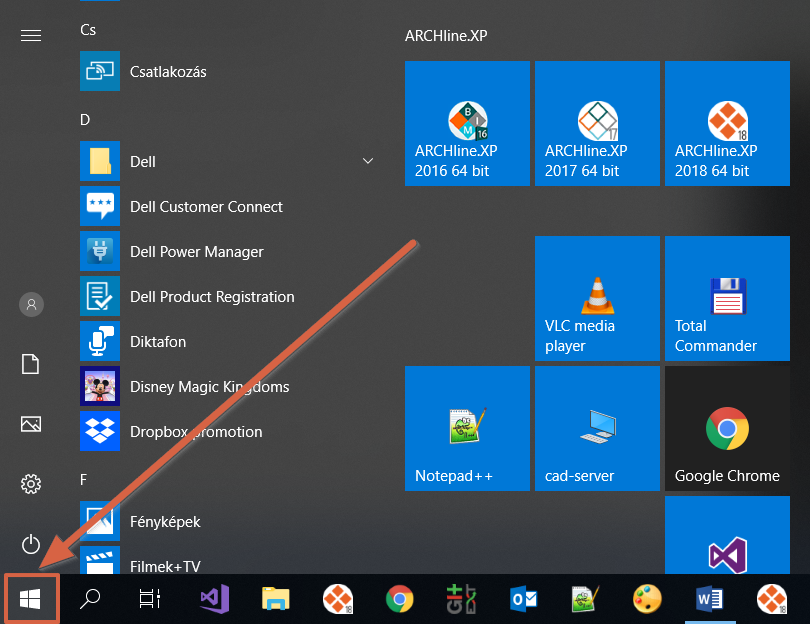810x624 pixels.
Task: Open ARCHline.XP 18 icon right of Word
Action: coord(772,599)
